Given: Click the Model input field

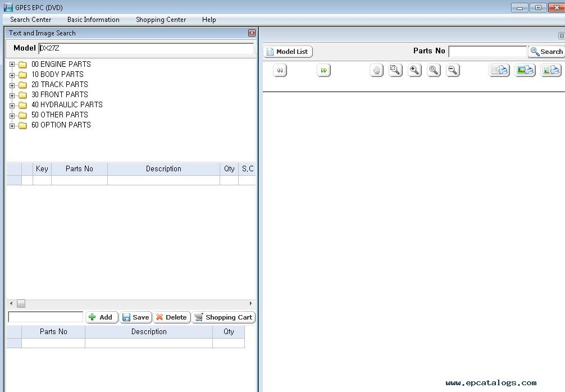Looking at the screenshot, I should coord(146,48).
